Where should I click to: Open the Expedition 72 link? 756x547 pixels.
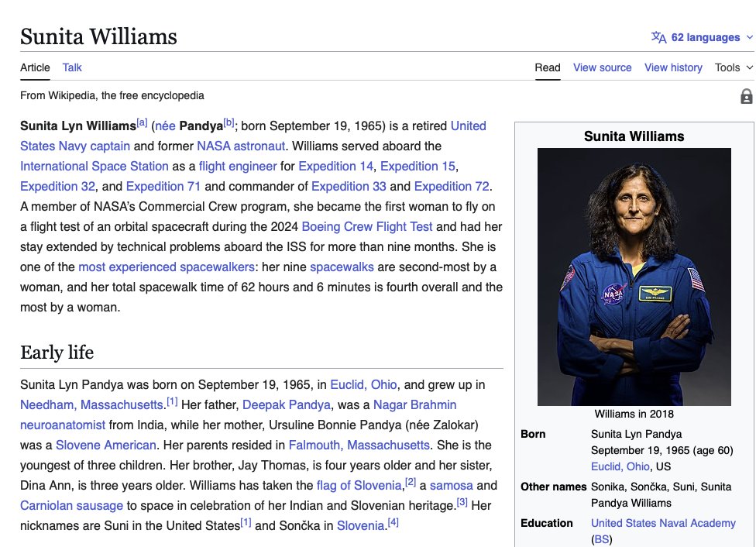[452, 187]
